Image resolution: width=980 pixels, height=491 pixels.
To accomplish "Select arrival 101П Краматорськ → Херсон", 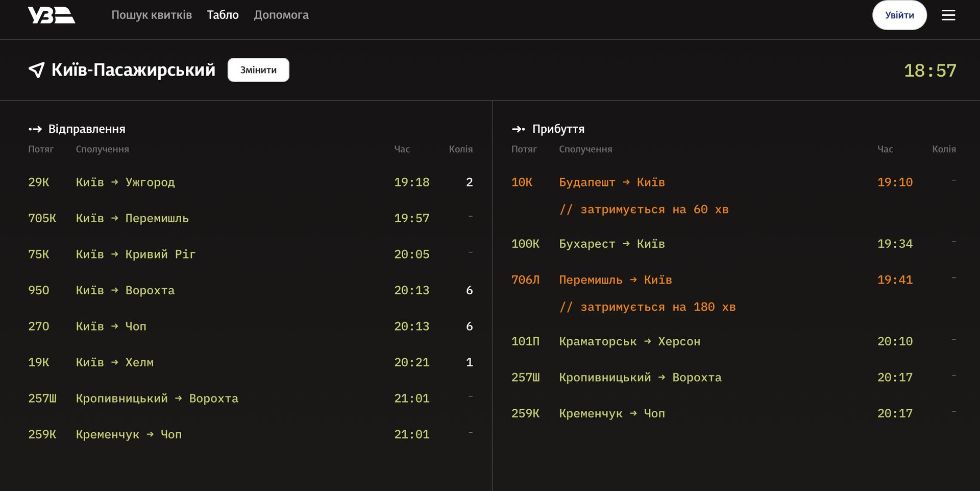I will [x=629, y=342].
